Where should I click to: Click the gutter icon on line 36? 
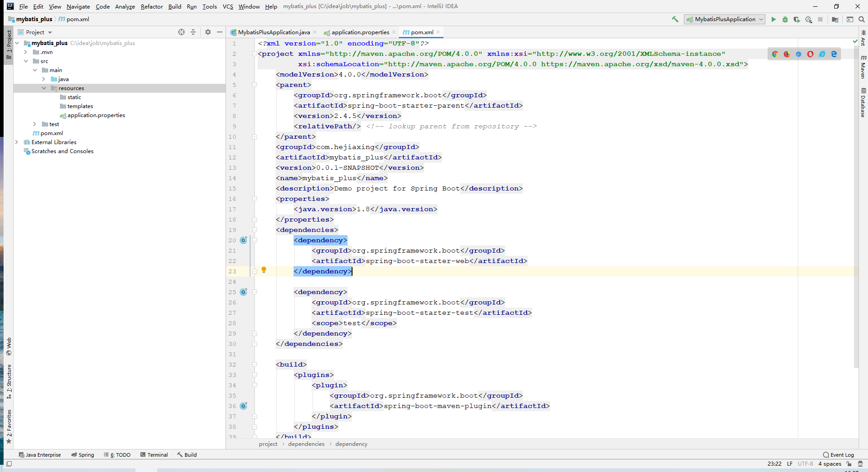point(244,406)
